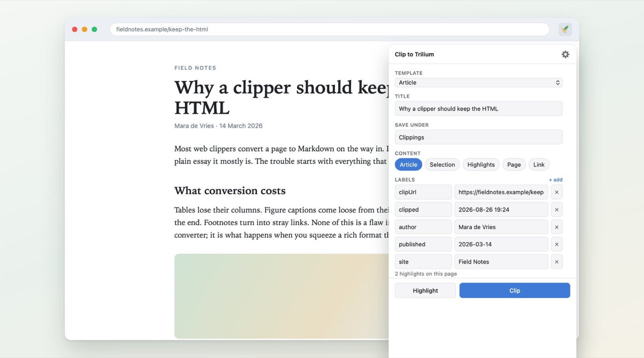Edit the author value Mara de Vries
The height and width of the screenshot is (358, 644).
501,227
